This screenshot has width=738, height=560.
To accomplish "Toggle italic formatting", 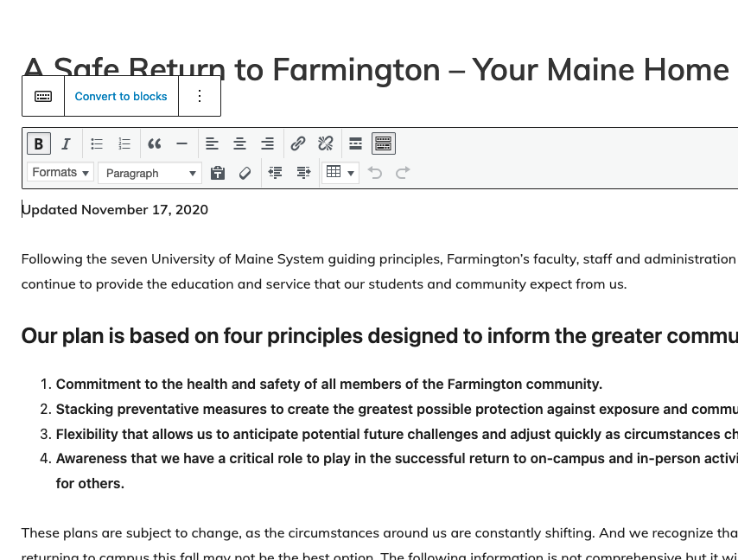I will click(x=67, y=143).
